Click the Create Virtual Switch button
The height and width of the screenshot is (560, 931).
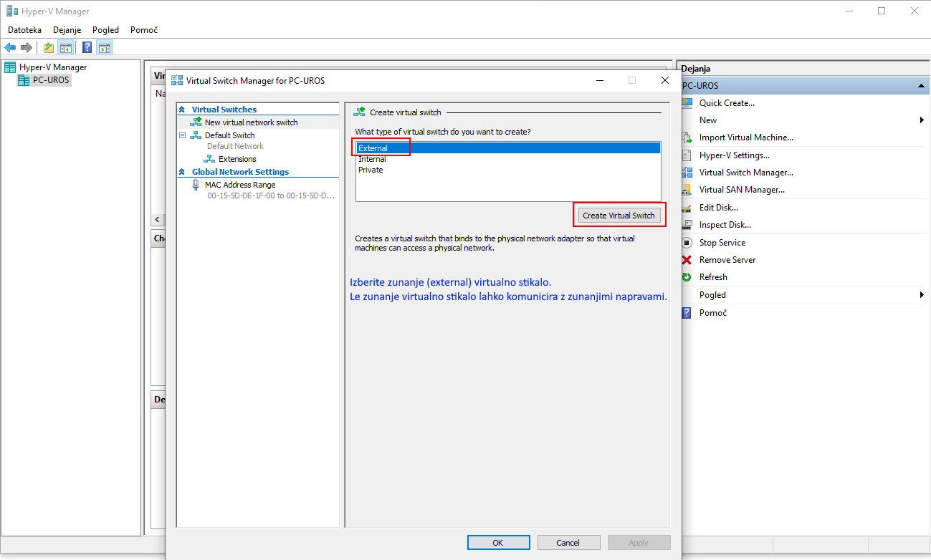[619, 216]
